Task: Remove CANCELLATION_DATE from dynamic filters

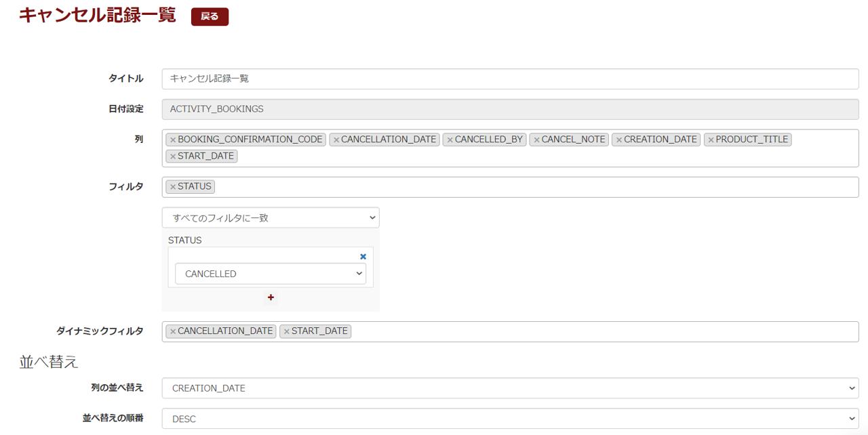Action: [x=173, y=331]
